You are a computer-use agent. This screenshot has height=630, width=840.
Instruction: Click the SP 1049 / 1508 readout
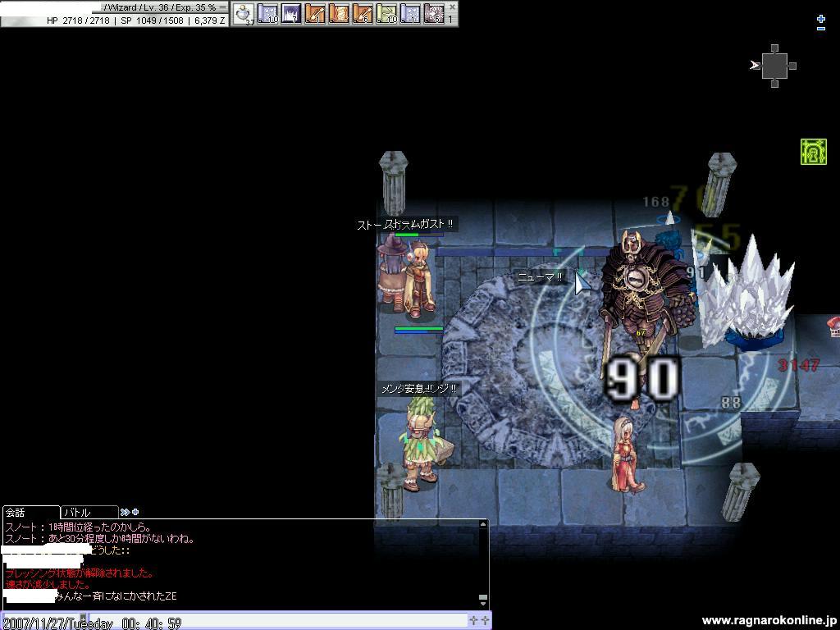(x=152, y=21)
